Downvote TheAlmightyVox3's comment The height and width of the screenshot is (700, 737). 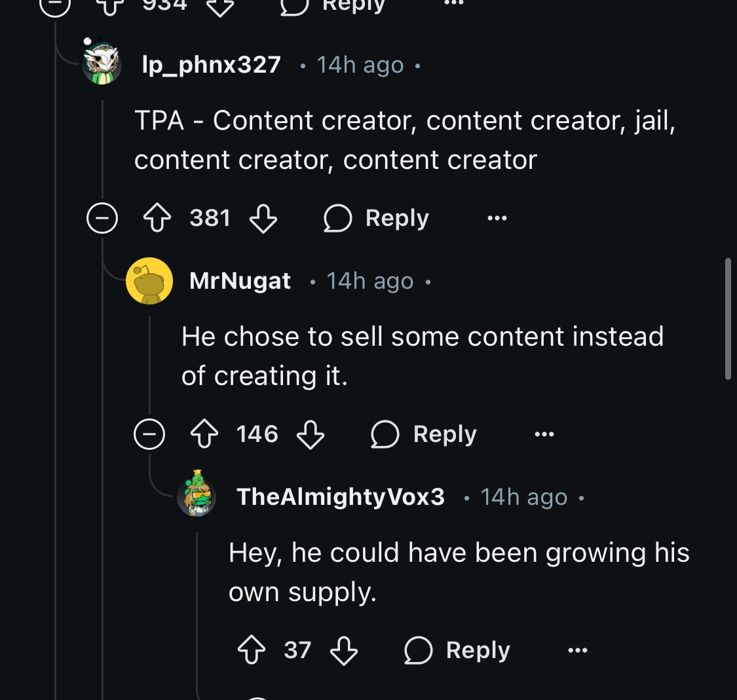[x=344, y=650]
